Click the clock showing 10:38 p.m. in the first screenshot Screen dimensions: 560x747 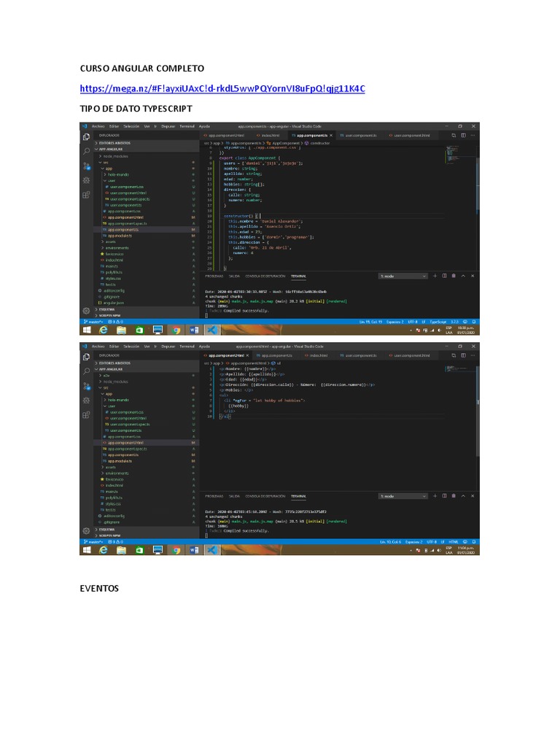coord(466,328)
